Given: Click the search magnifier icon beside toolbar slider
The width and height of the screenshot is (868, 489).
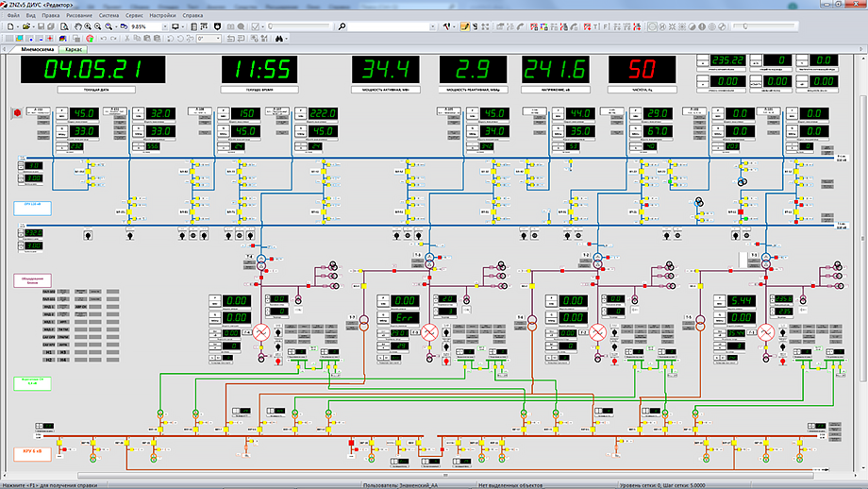Looking at the screenshot, I should pyautogui.click(x=342, y=27).
